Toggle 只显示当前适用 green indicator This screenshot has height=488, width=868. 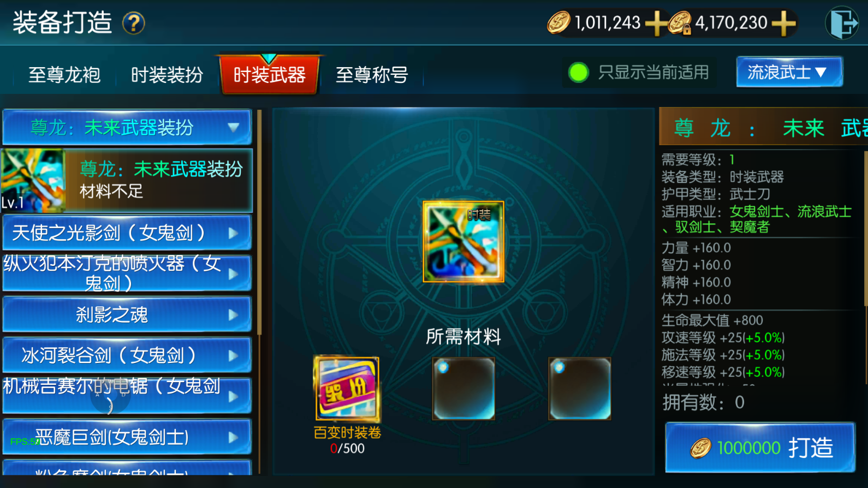(x=579, y=72)
